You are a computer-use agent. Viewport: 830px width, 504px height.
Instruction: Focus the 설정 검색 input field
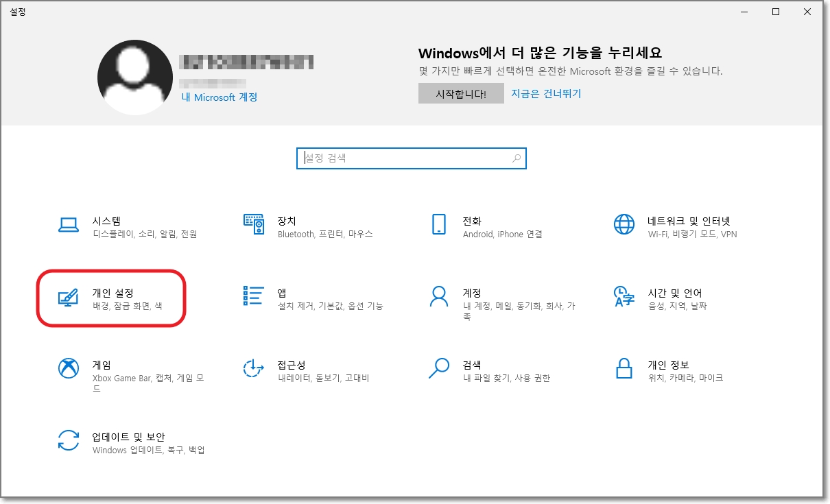point(412,158)
